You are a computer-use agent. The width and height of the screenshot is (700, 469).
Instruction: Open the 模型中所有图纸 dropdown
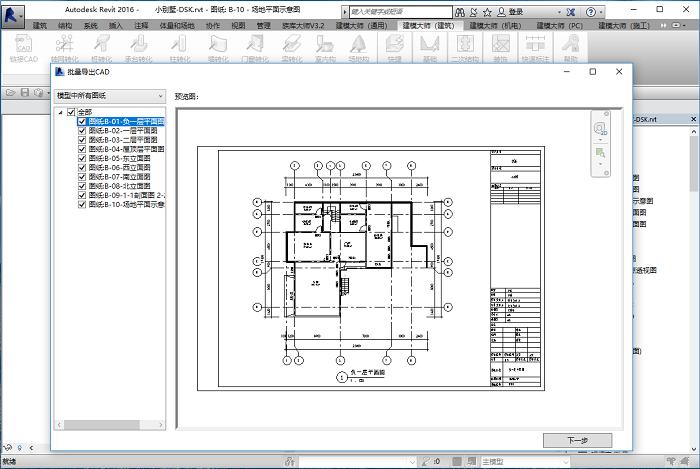point(110,96)
